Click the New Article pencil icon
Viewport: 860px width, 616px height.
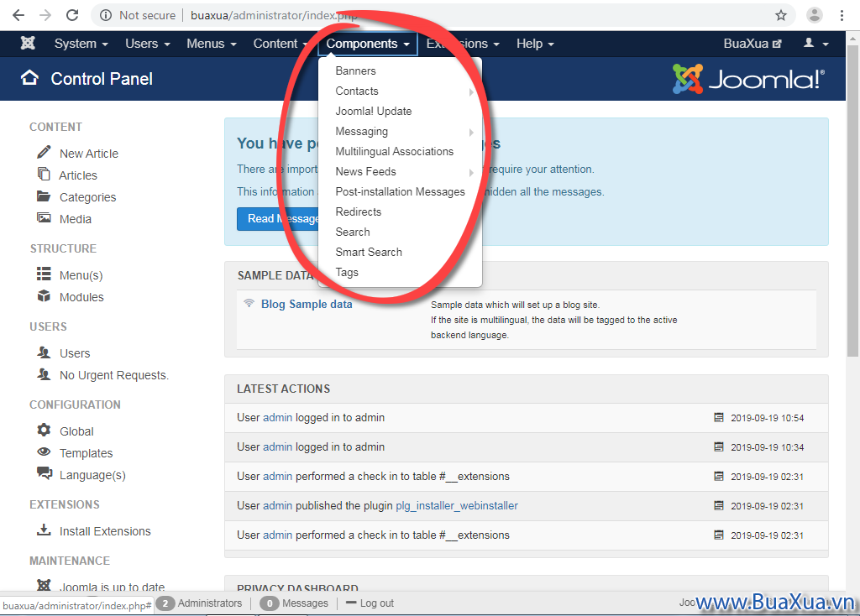[x=44, y=152]
